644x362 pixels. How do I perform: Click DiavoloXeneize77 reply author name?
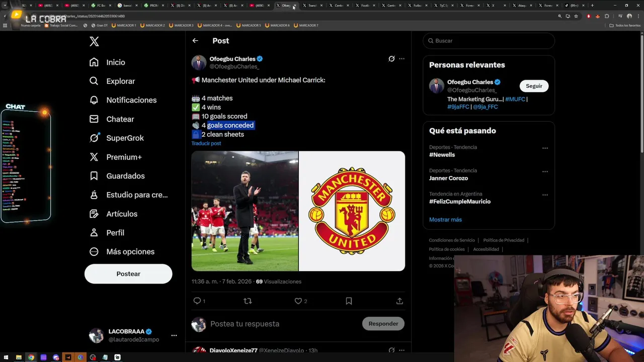[x=233, y=350]
